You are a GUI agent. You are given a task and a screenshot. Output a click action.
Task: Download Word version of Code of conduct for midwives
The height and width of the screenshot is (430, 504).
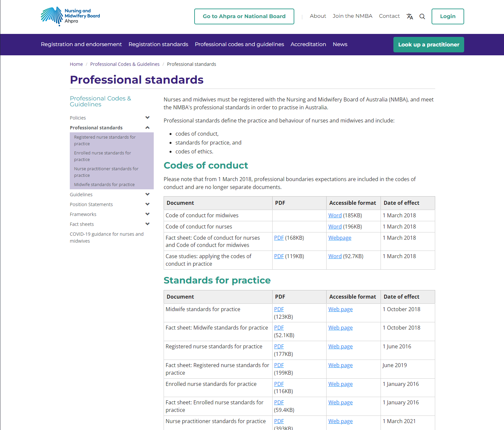tap(335, 215)
